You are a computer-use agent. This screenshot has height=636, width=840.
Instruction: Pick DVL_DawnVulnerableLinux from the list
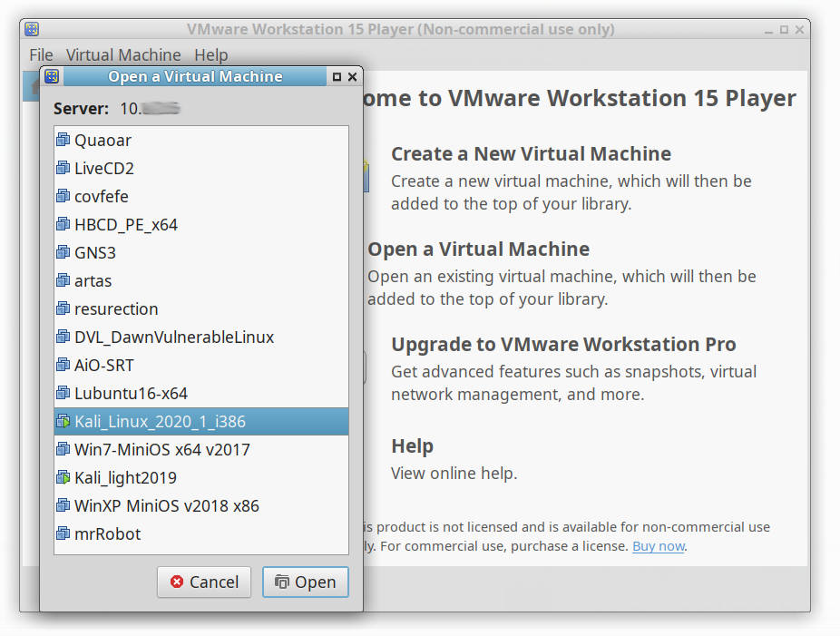coord(174,337)
